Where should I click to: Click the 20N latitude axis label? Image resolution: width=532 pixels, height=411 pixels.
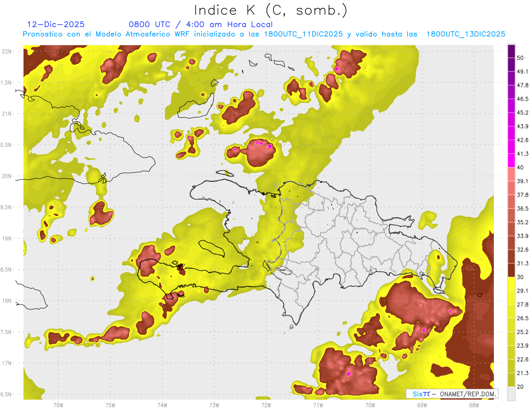pos(7,176)
